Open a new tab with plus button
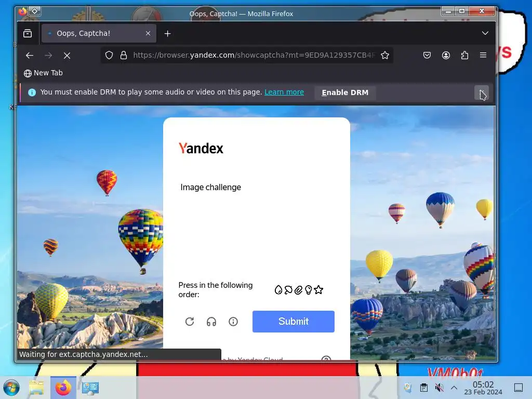 (168, 33)
